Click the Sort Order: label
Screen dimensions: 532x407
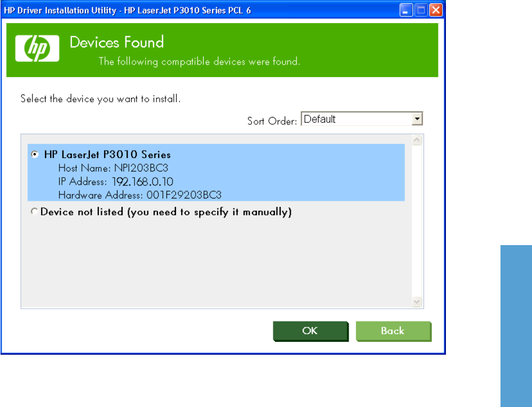(x=272, y=121)
